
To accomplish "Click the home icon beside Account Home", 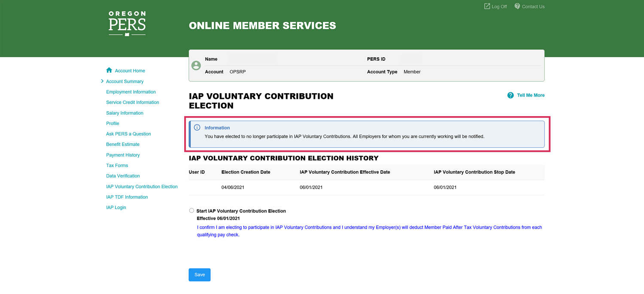I will pos(109,70).
